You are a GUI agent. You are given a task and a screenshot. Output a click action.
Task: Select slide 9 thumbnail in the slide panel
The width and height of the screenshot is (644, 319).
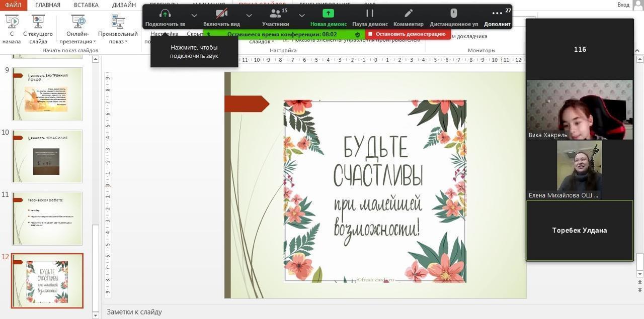click(47, 93)
